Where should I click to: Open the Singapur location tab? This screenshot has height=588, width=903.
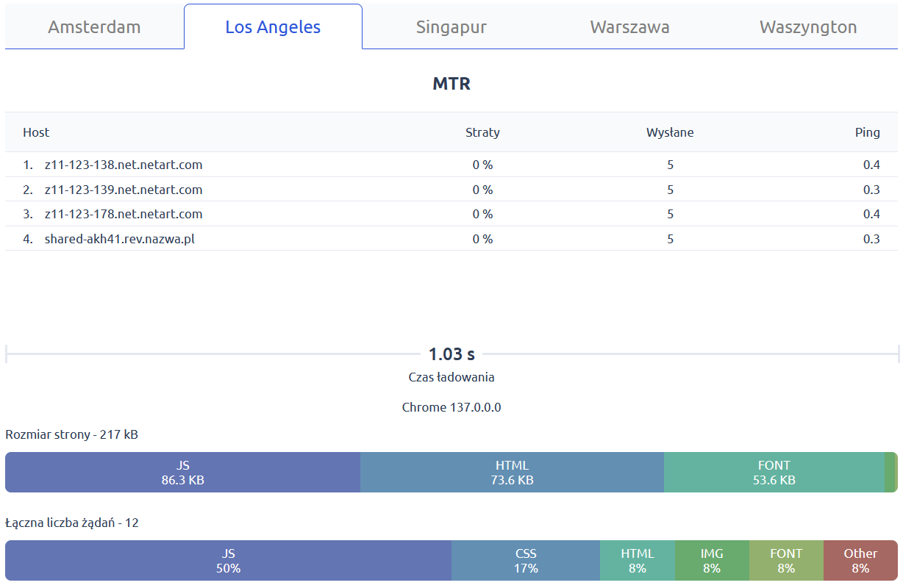tap(451, 27)
